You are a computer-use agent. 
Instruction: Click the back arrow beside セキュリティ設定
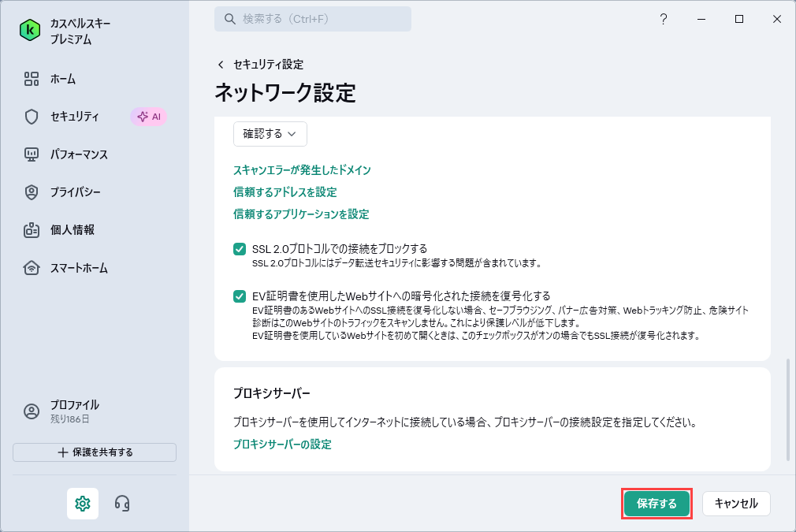(221, 65)
